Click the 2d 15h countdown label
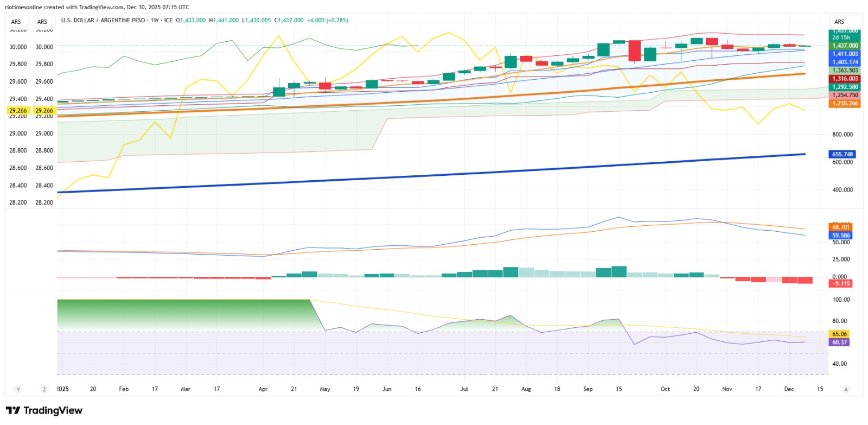The width and height of the screenshot is (868, 425). coord(841,37)
